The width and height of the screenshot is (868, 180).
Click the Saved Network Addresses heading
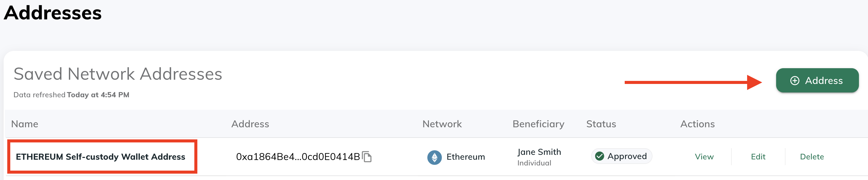[118, 74]
